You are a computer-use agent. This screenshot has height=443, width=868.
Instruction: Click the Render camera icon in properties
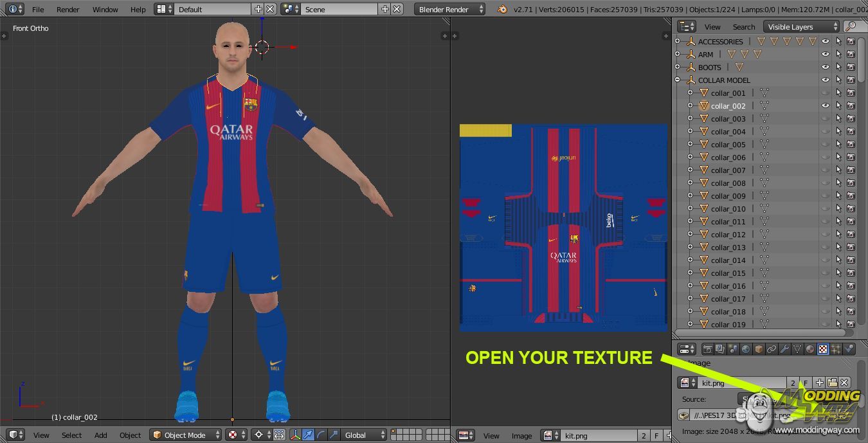pyautogui.click(x=707, y=349)
